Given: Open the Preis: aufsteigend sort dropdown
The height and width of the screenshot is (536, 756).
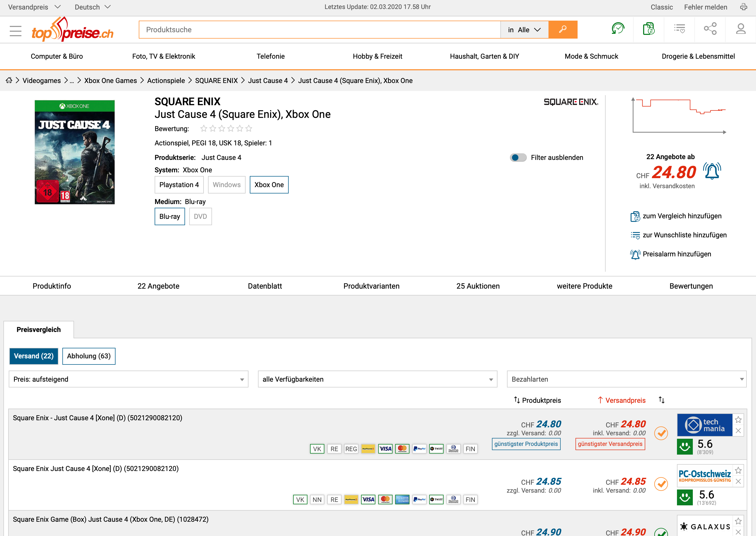Looking at the screenshot, I should [128, 379].
